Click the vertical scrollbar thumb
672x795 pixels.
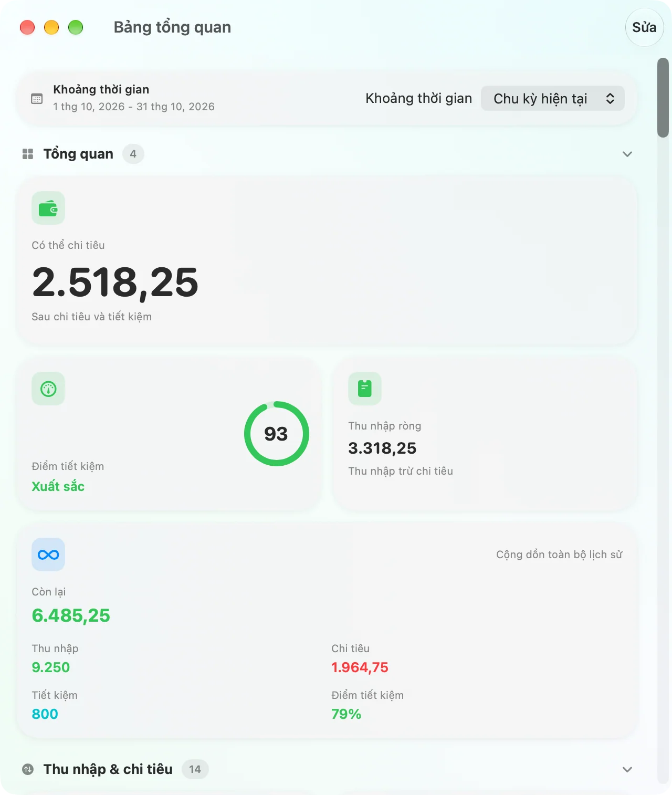click(x=663, y=98)
